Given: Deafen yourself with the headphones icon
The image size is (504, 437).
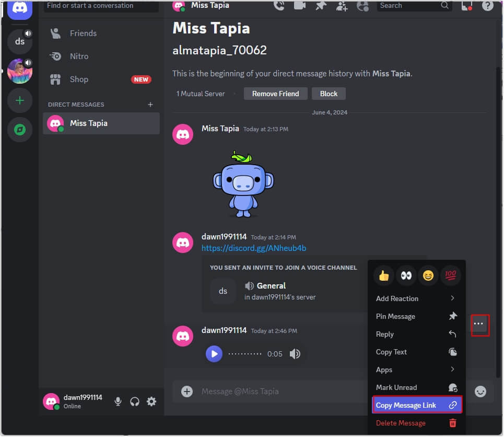Looking at the screenshot, I should (x=135, y=401).
